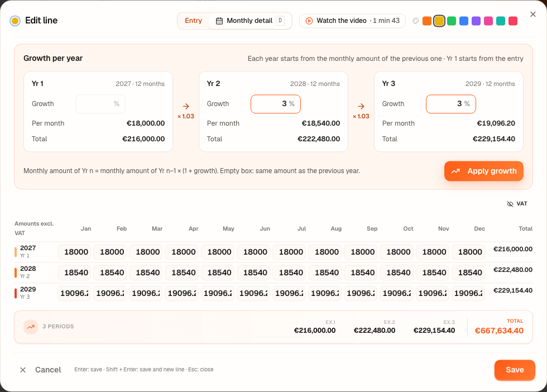Click the 2029 row total €229,154.40

tap(513, 290)
